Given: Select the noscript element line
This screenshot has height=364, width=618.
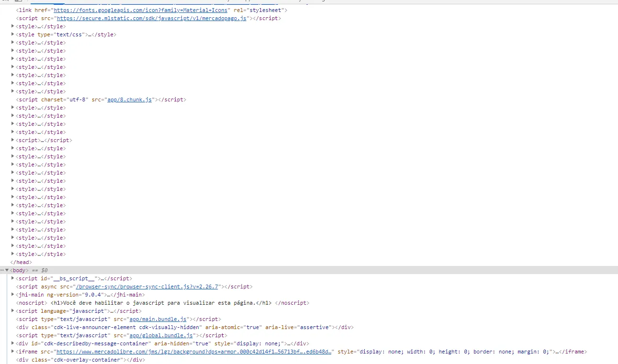Looking at the screenshot, I should tap(163, 303).
